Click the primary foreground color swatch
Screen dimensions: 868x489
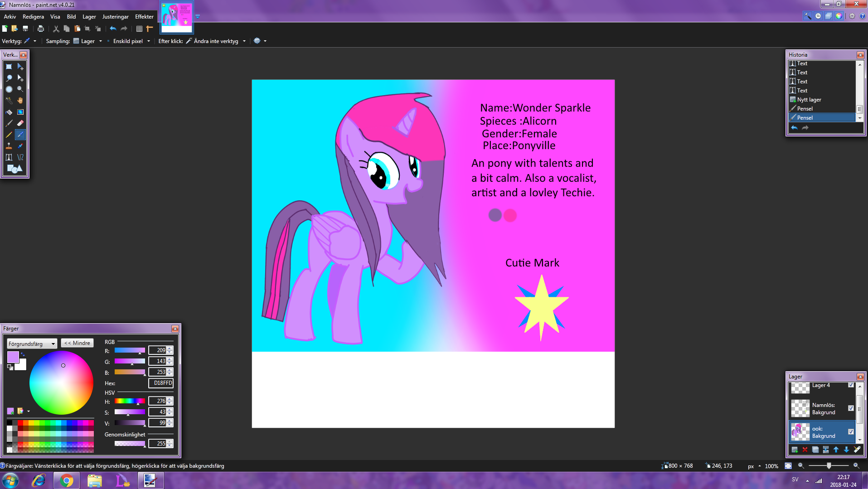pyautogui.click(x=13, y=357)
